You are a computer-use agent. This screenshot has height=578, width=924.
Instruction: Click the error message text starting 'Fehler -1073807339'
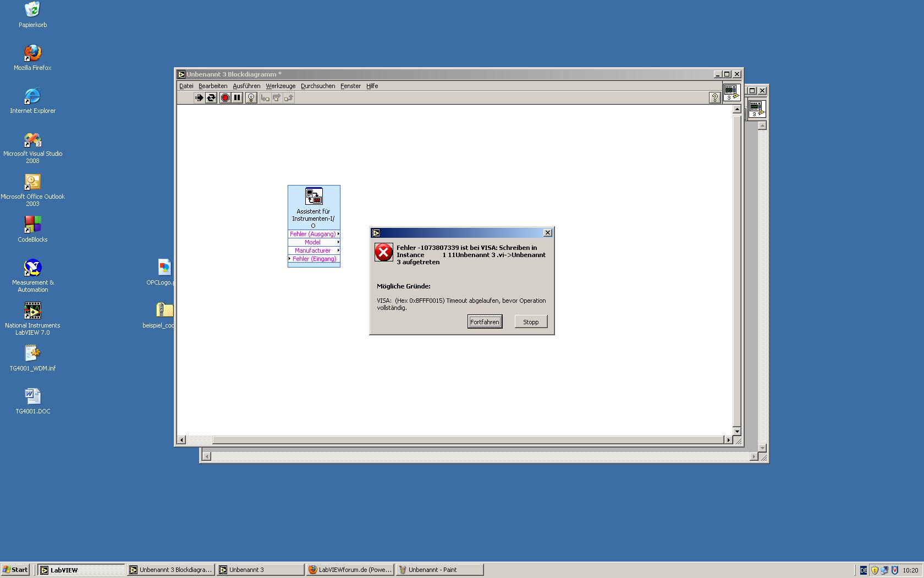click(x=471, y=255)
